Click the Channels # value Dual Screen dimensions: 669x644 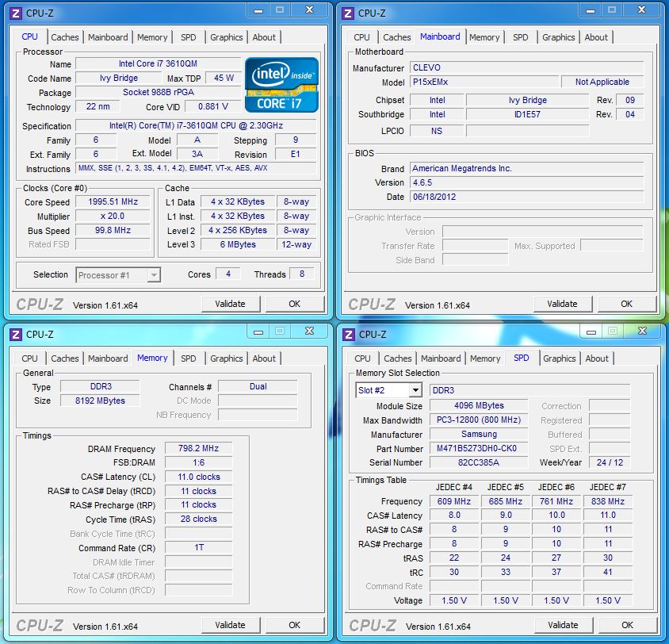click(x=258, y=387)
